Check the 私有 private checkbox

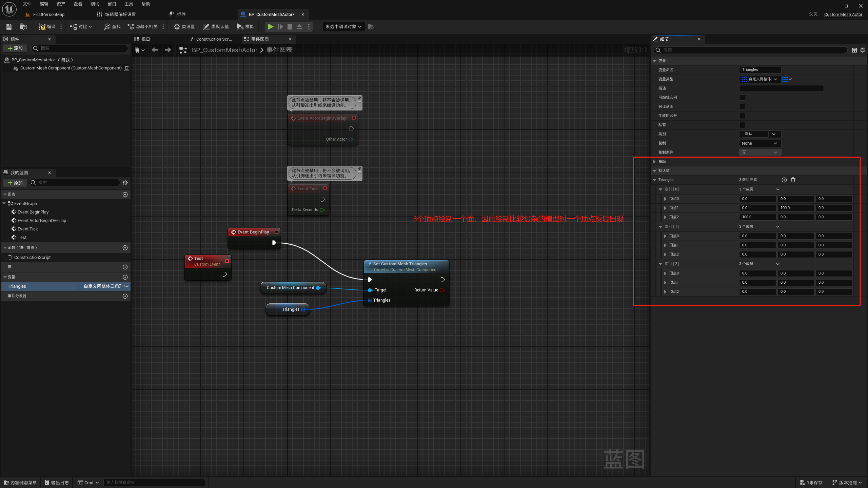742,125
